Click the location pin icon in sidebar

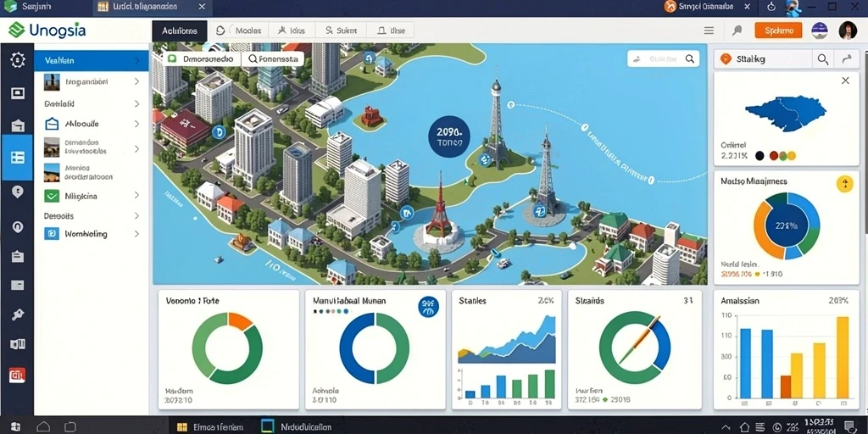(18, 192)
